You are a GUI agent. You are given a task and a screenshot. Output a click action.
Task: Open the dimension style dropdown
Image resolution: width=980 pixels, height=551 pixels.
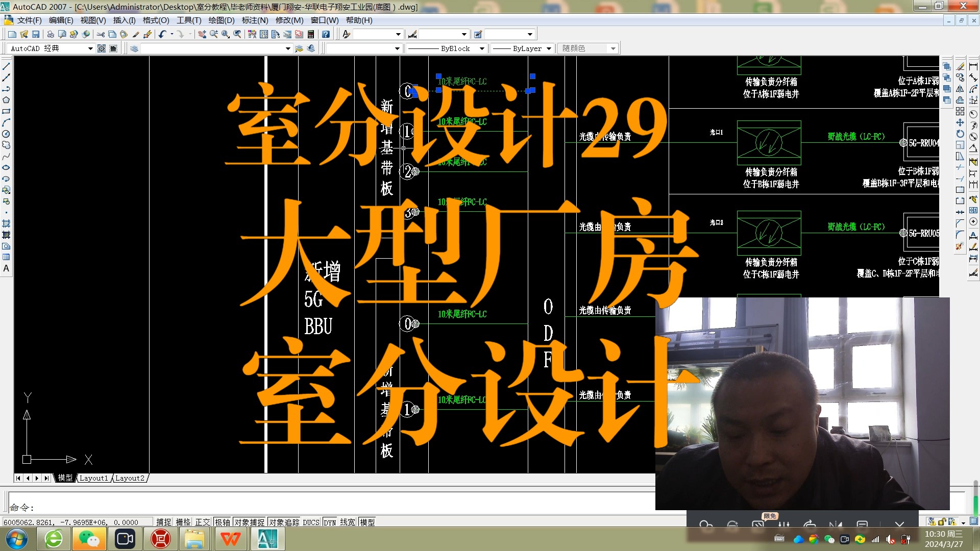pos(464,34)
